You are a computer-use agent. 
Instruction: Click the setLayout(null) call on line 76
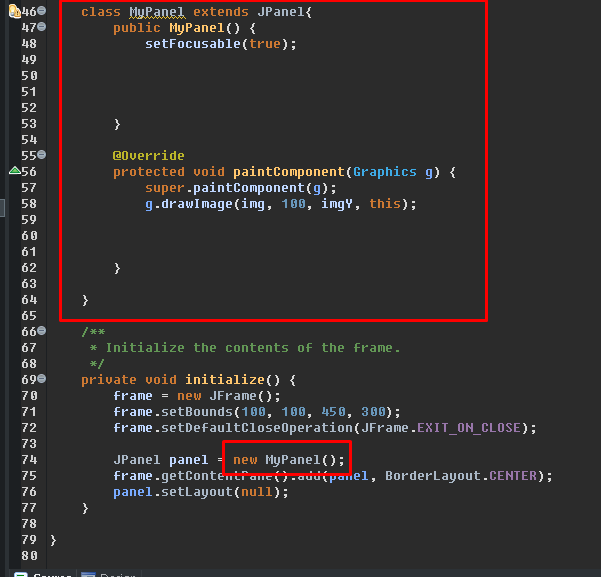221,492
